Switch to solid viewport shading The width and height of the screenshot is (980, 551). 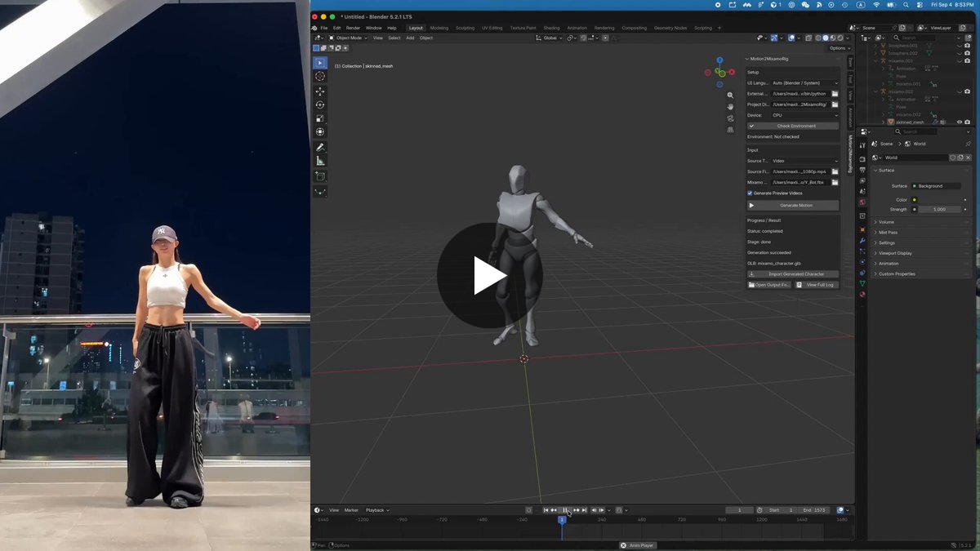click(826, 38)
